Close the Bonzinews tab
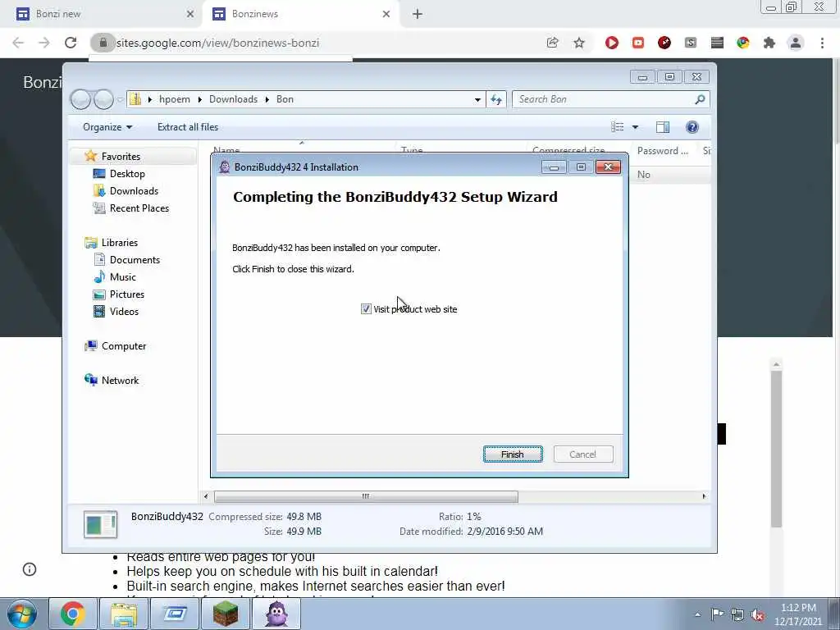Viewport: 840px width, 630px height. coord(386,14)
